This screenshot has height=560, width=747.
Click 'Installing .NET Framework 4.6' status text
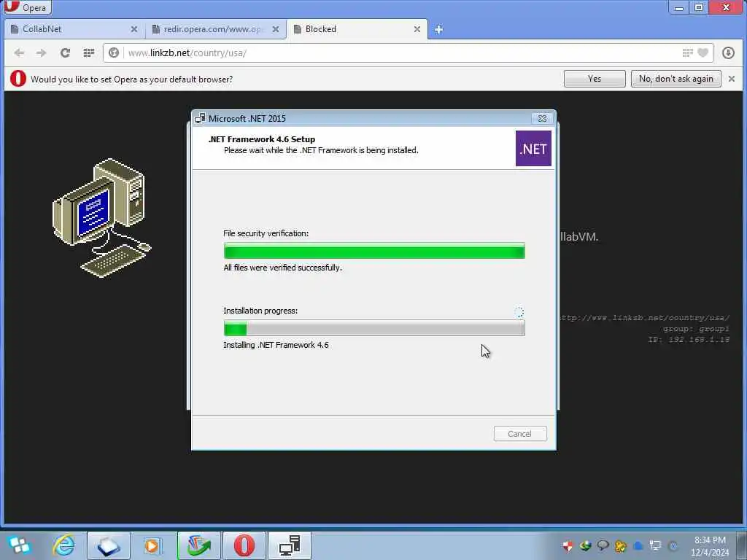pos(276,345)
